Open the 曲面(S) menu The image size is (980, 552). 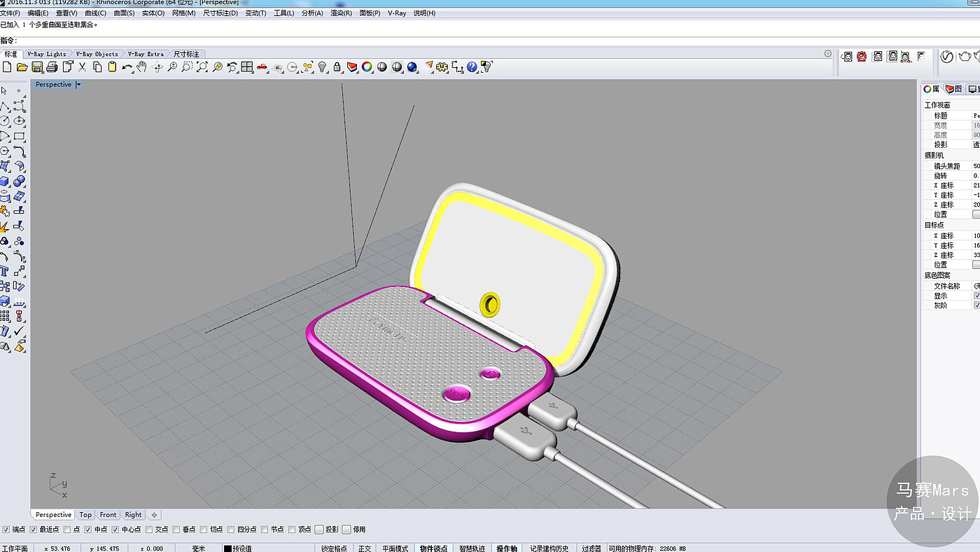point(124,13)
